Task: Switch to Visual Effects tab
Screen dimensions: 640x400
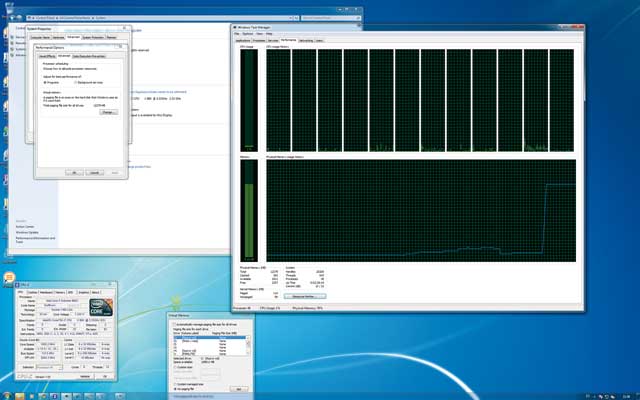Action: pos(47,56)
